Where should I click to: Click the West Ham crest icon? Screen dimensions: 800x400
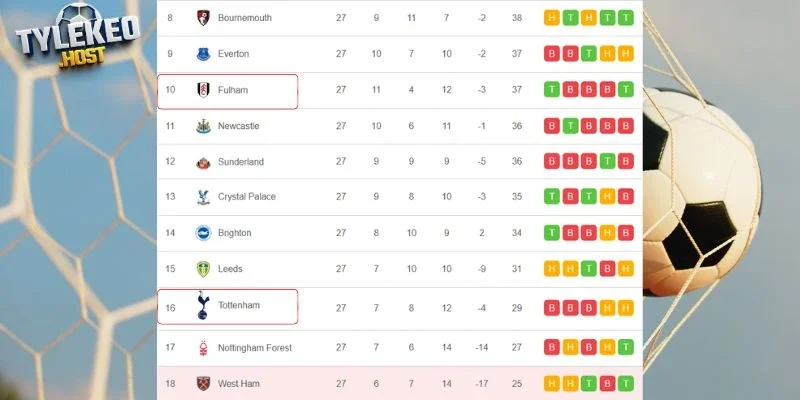tap(203, 384)
